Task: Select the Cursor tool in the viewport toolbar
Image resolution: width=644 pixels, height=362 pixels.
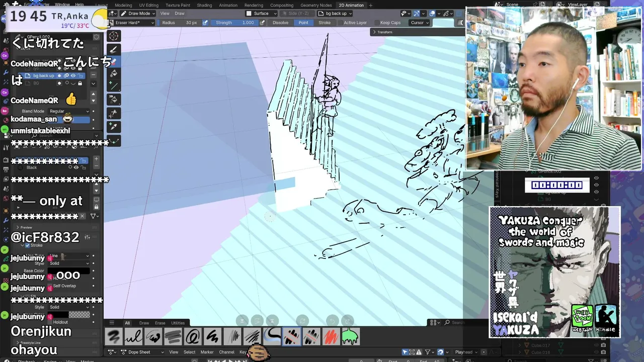Action: pyautogui.click(x=114, y=36)
